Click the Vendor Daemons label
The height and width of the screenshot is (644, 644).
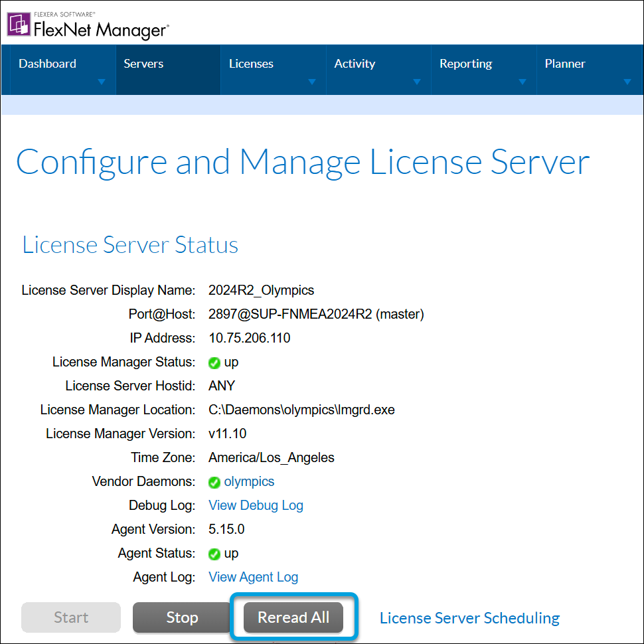point(144,481)
